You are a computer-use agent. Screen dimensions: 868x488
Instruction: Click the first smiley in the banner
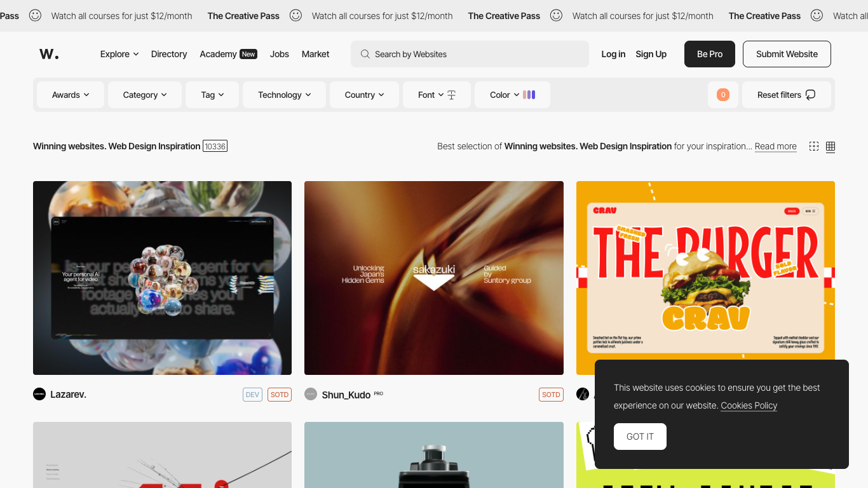point(36,15)
